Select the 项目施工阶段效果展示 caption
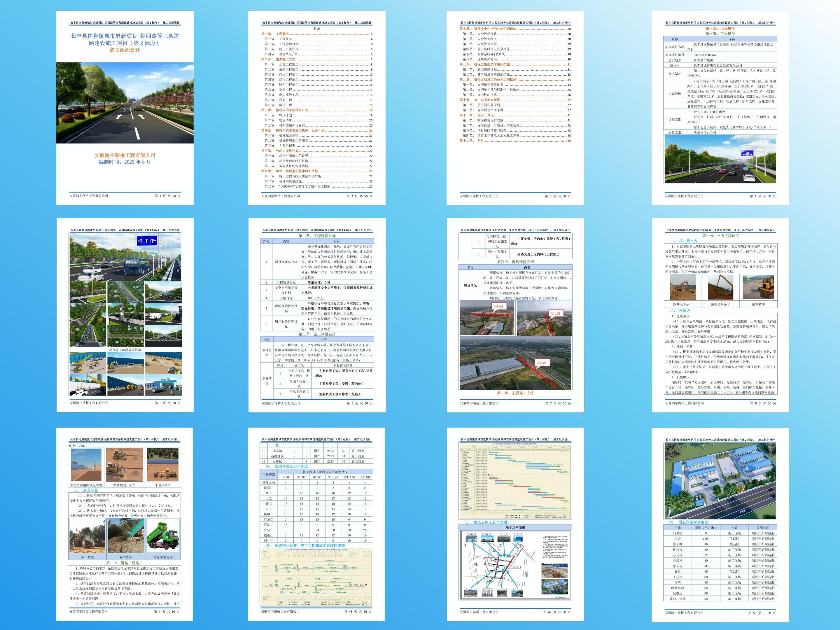840x630 pixels. tap(125, 350)
